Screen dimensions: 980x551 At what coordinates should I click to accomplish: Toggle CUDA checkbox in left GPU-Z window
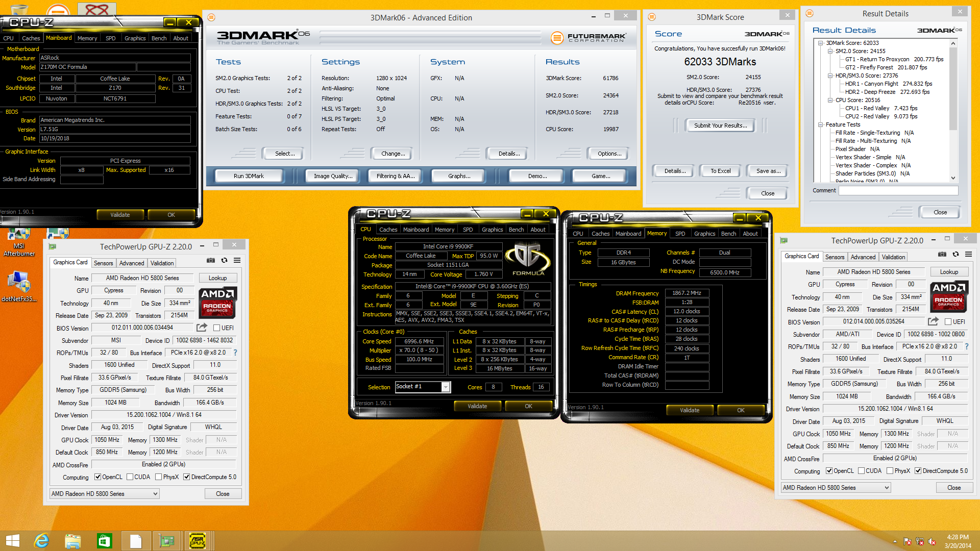click(130, 477)
